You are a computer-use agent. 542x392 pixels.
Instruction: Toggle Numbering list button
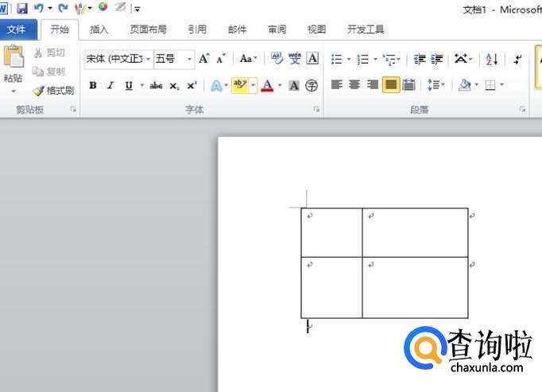coord(362,60)
